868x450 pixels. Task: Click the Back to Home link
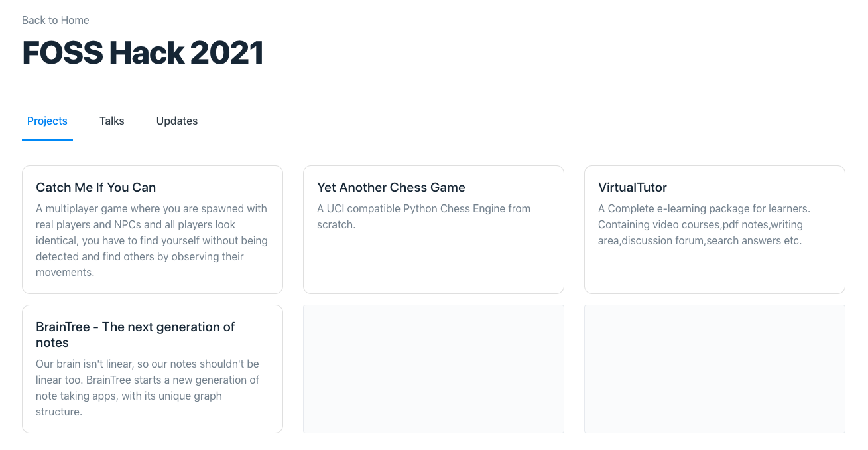point(56,20)
